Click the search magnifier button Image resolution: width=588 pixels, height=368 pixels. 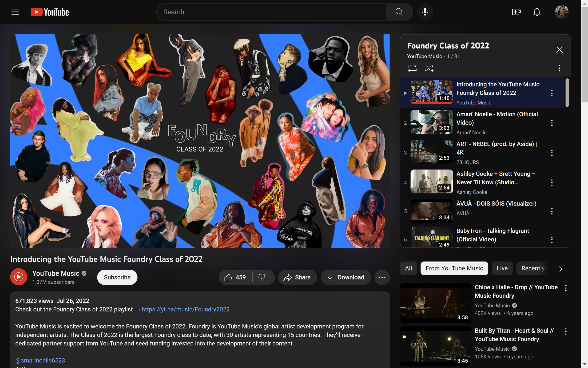pos(399,12)
